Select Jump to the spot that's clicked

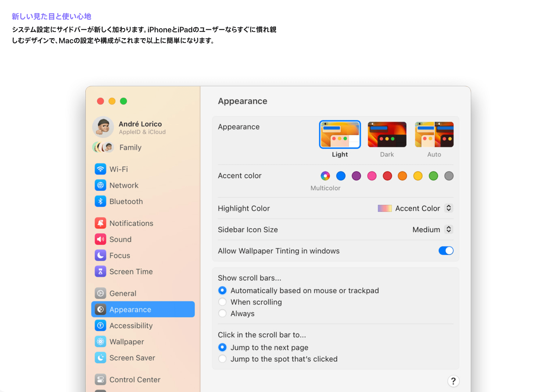point(222,359)
